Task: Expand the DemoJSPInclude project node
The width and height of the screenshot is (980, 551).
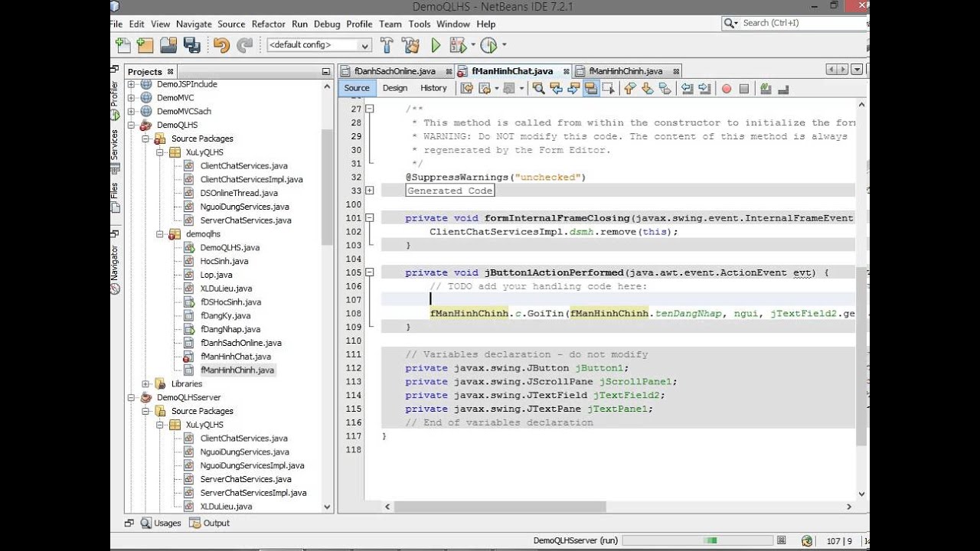Action: click(x=131, y=84)
